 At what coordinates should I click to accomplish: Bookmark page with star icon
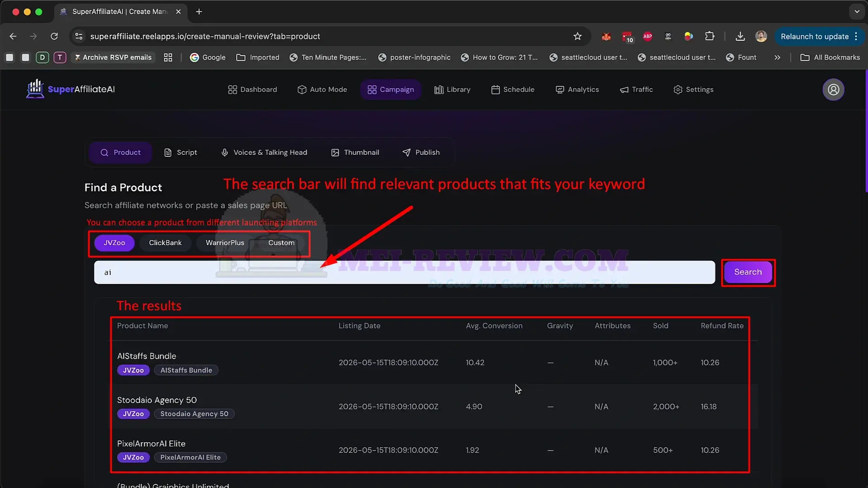pyautogui.click(x=578, y=36)
